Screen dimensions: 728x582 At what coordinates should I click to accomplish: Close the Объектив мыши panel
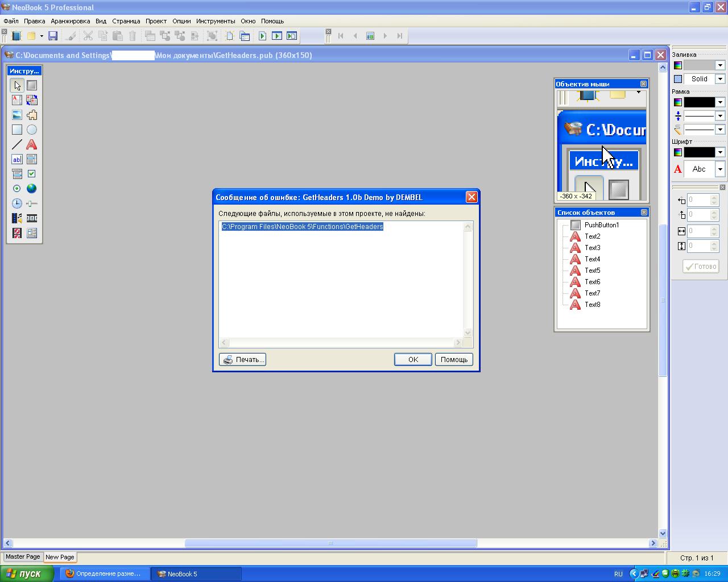[643, 84]
